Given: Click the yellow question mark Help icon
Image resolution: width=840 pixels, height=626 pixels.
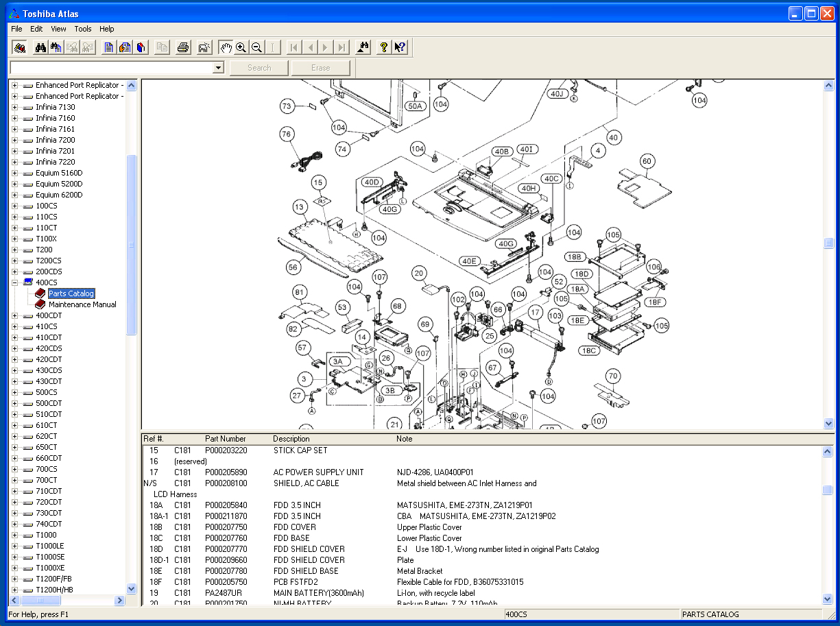Looking at the screenshot, I should pyautogui.click(x=383, y=47).
